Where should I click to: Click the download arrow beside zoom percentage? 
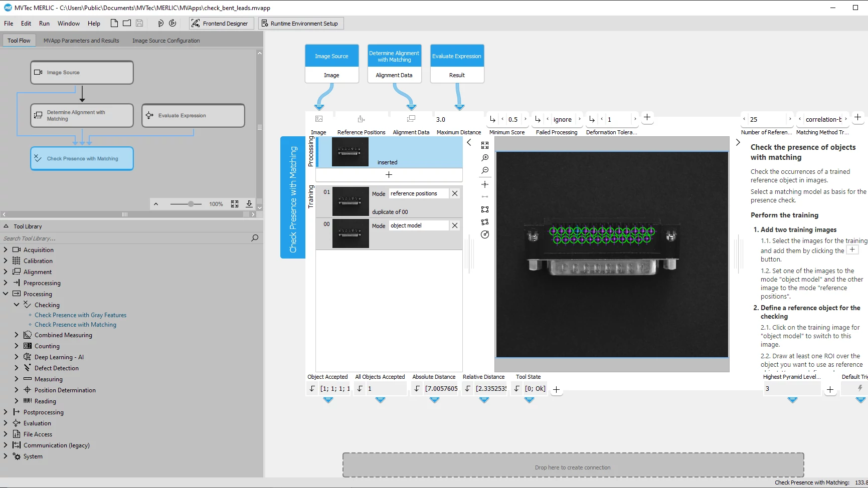tap(249, 204)
